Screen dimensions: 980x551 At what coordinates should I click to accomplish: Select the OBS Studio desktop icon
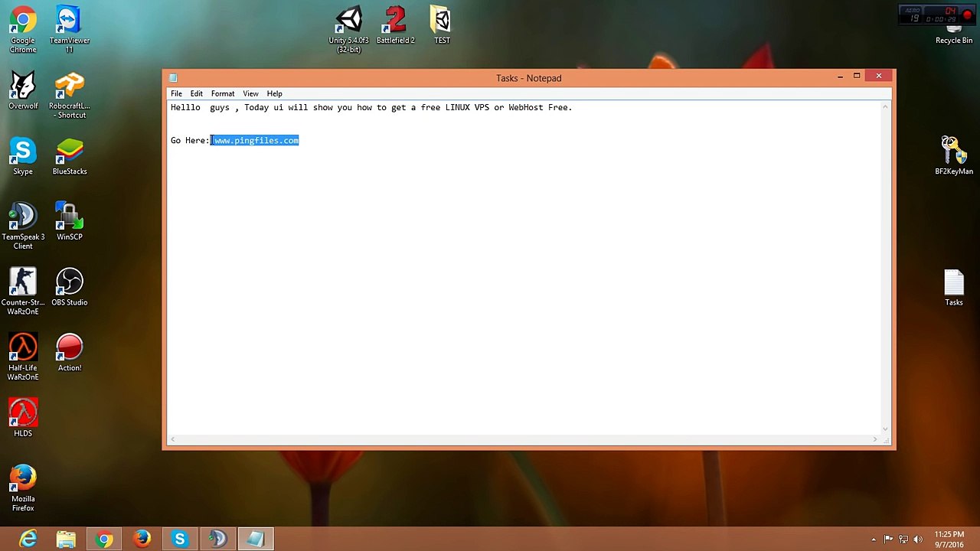(70, 287)
